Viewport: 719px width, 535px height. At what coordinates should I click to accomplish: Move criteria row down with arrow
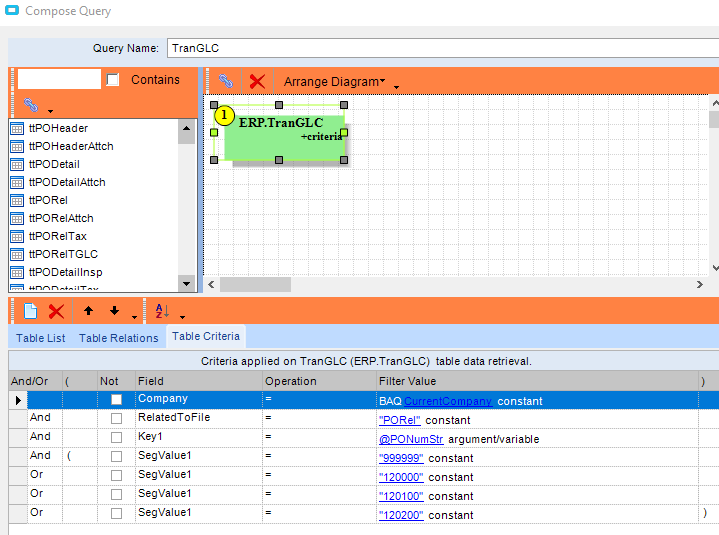point(114,312)
